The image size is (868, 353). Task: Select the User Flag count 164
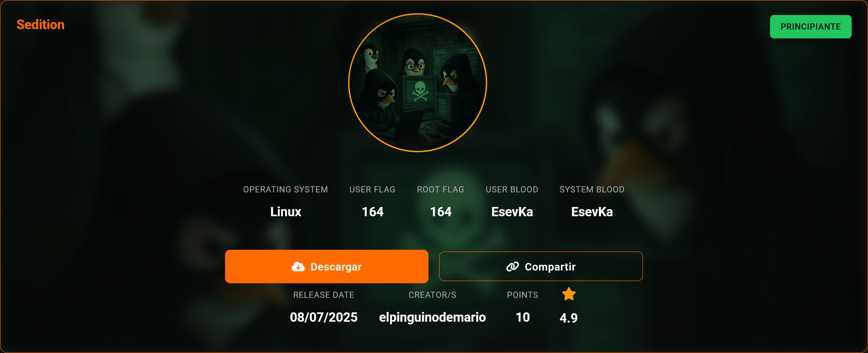coord(372,212)
